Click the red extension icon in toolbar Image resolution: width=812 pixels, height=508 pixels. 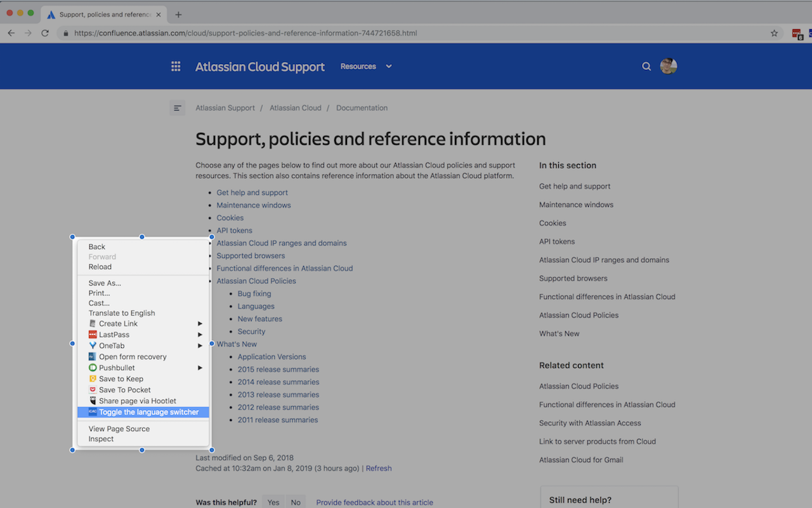click(797, 34)
